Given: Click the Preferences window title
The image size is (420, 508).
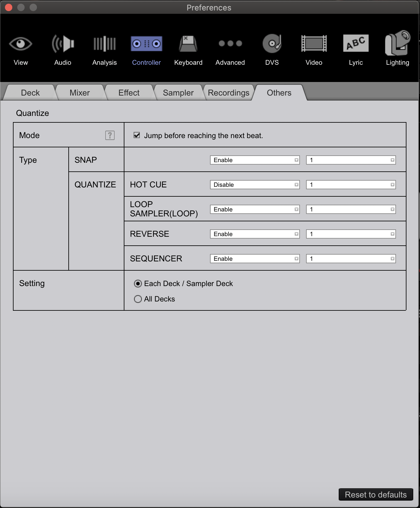Looking at the screenshot, I should (209, 8).
